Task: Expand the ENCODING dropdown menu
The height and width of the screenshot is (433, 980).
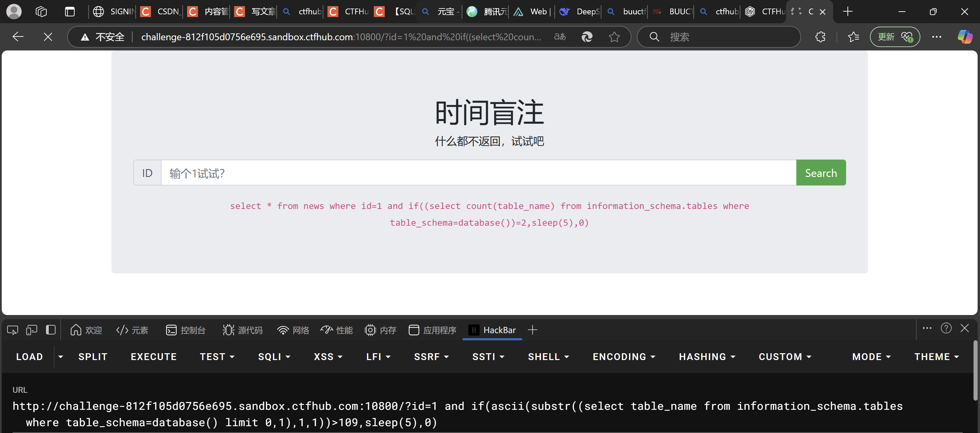Action: (x=624, y=357)
